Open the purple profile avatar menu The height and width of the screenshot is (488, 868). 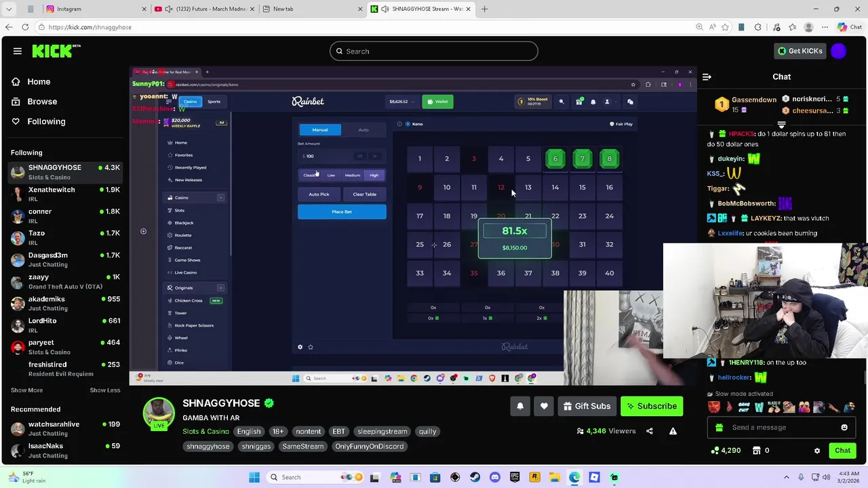point(839,51)
